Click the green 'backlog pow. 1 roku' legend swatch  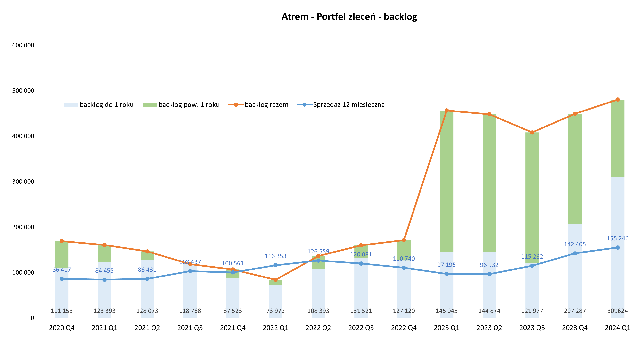pyautogui.click(x=150, y=105)
